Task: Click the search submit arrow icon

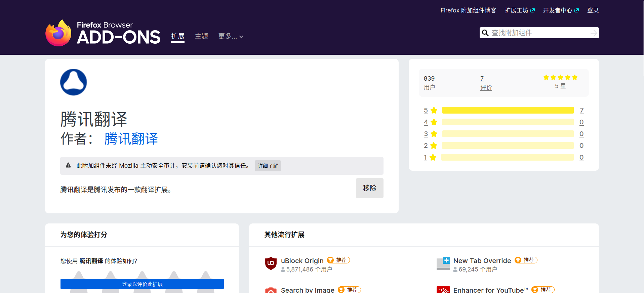Action: point(594,33)
